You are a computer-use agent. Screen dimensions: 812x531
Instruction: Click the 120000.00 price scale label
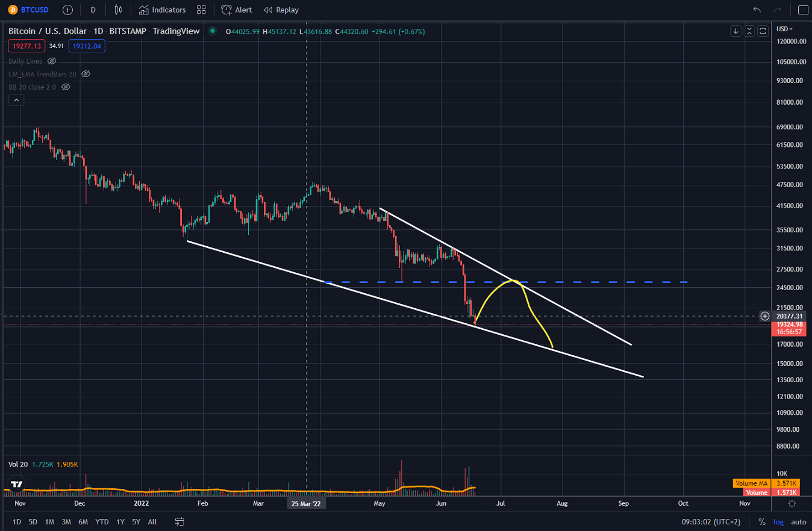click(x=790, y=42)
